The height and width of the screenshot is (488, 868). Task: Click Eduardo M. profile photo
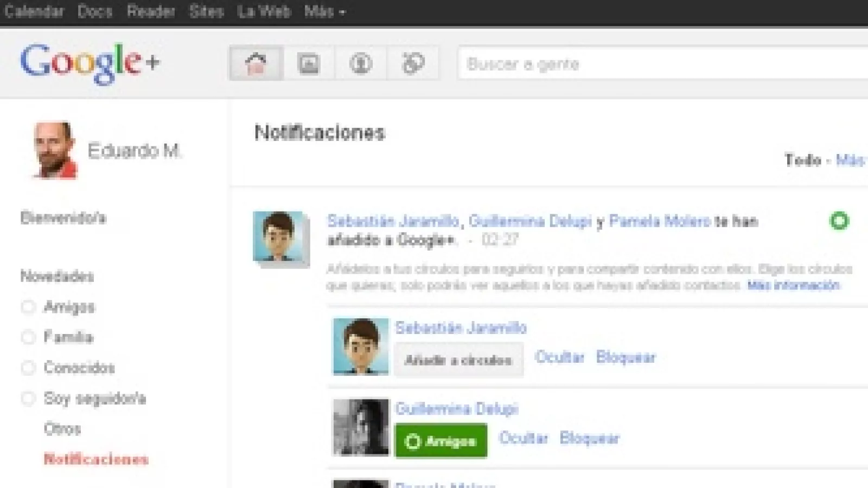(53, 150)
